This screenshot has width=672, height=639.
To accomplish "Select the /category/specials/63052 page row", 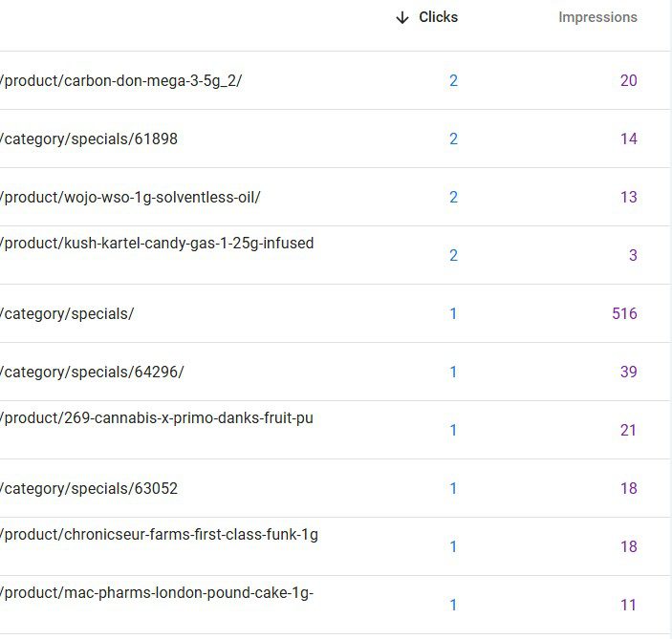I will 90,488.
